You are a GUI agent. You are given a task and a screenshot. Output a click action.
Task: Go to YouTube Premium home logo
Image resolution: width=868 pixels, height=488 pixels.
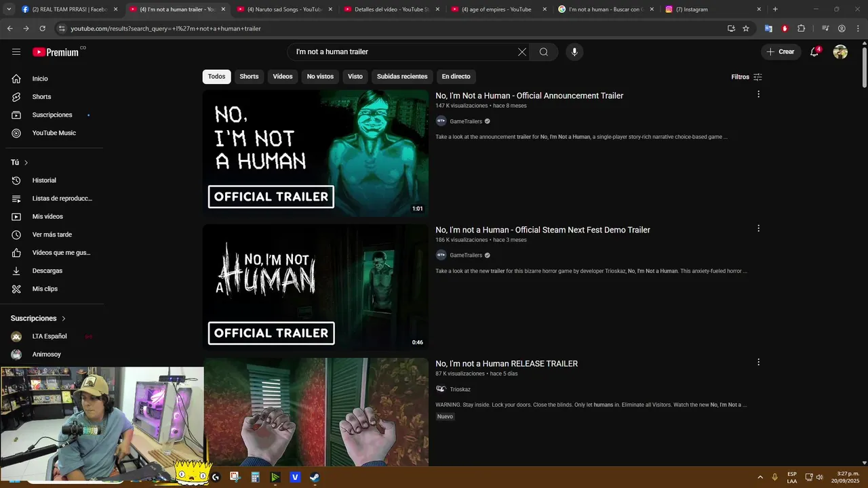click(57, 52)
